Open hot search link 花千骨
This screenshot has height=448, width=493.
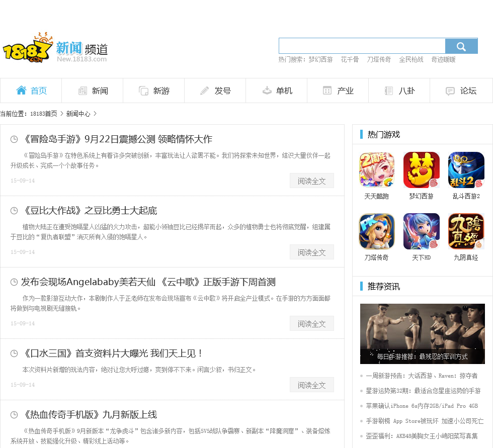point(350,59)
